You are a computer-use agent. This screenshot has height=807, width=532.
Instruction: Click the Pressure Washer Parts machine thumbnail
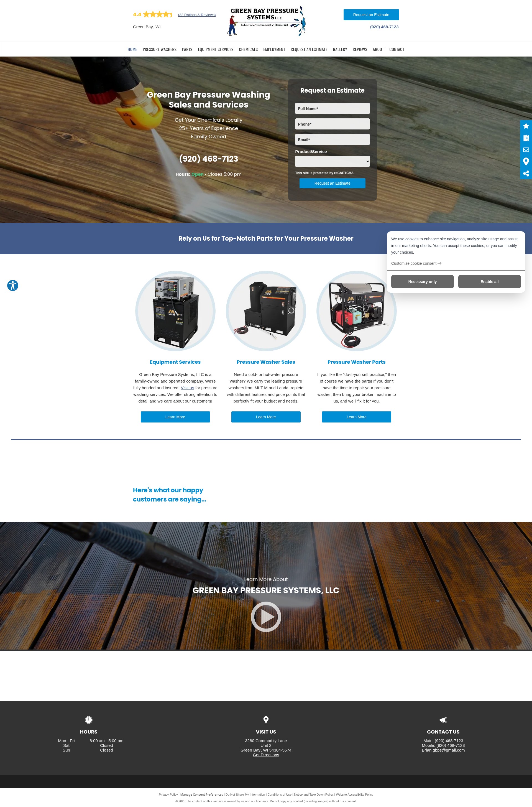point(356,311)
